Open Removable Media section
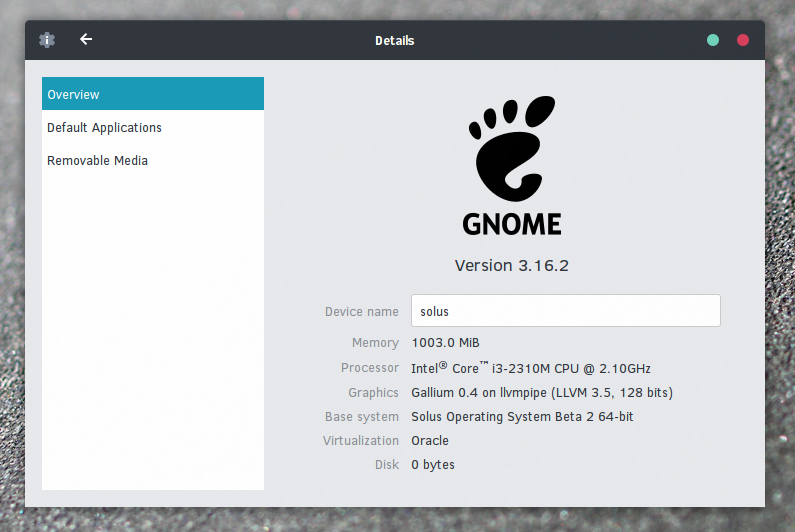 point(153,160)
